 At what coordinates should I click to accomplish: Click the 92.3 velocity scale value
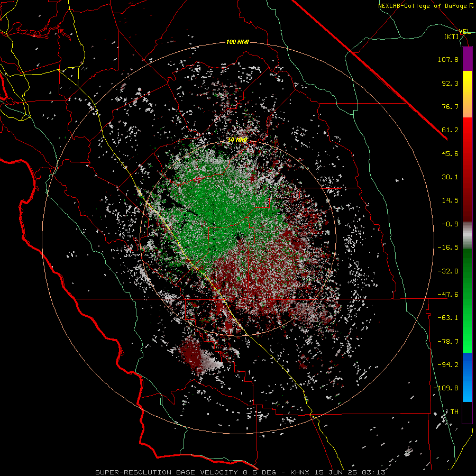tap(450, 83)
